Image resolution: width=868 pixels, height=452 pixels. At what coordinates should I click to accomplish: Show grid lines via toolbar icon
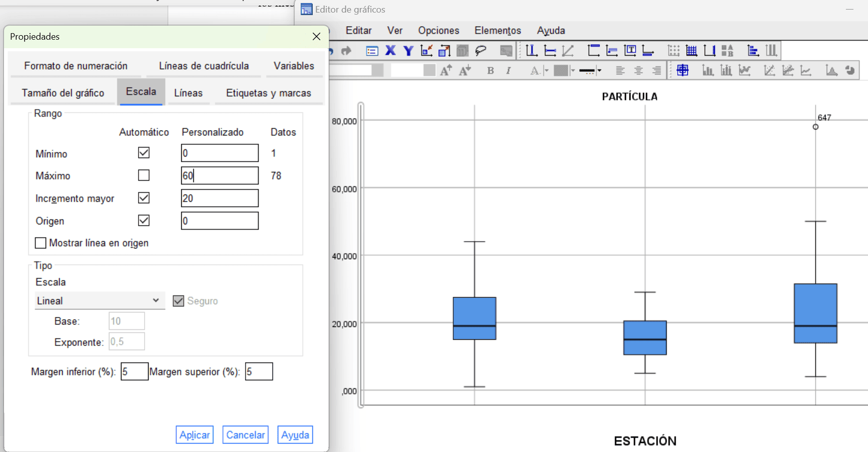point(691,51)
